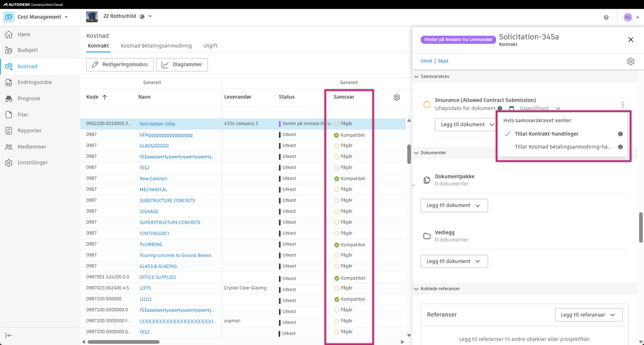Open Legg til dokument under Vedlegg

point(454,261)
